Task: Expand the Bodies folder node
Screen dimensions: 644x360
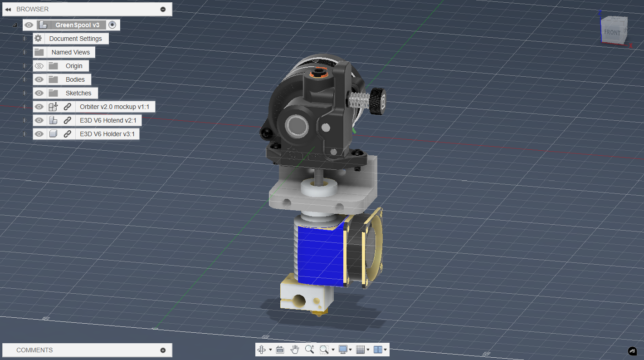Action: (x=24, y=79)
